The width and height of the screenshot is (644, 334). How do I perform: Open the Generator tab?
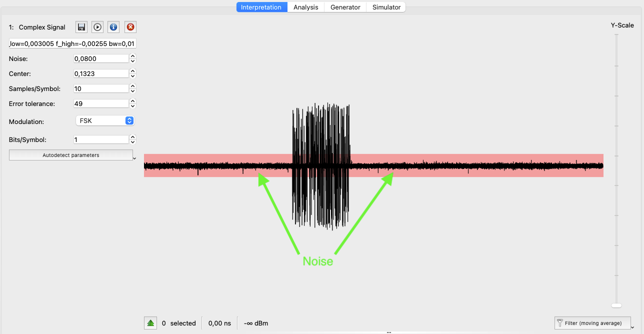pyautogui.click(x=344, y=7)
